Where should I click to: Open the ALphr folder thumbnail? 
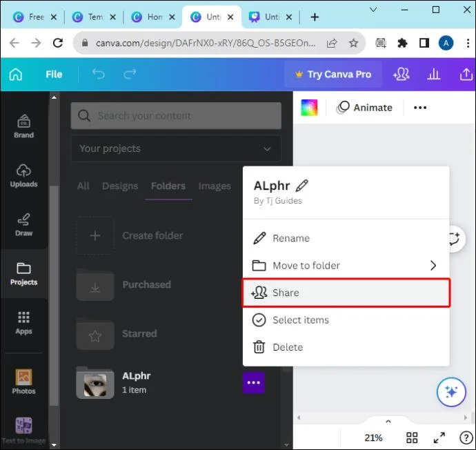[x=95, y=382]
